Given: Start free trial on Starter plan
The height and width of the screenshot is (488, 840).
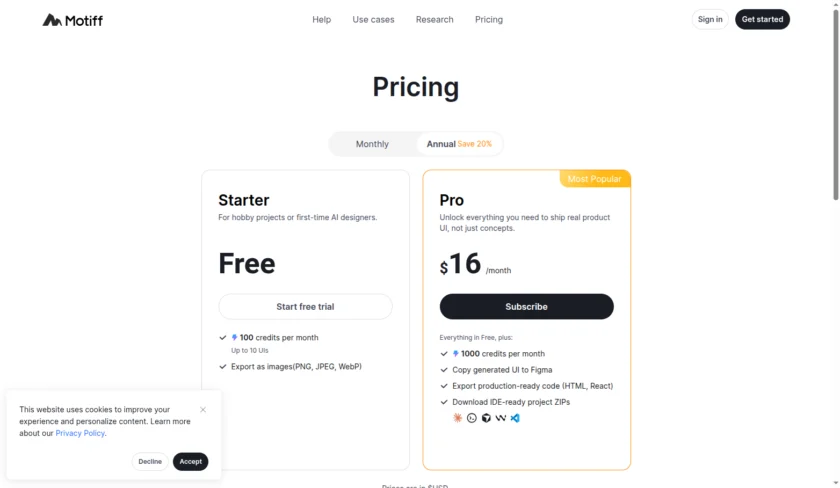Looking at the screenshot, I should click(305, 307).
